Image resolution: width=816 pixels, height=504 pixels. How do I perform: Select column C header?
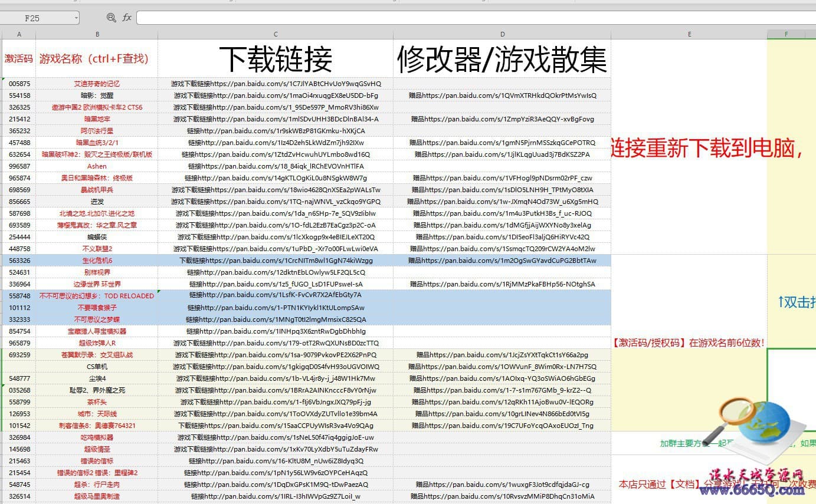[x=276, y=34]
